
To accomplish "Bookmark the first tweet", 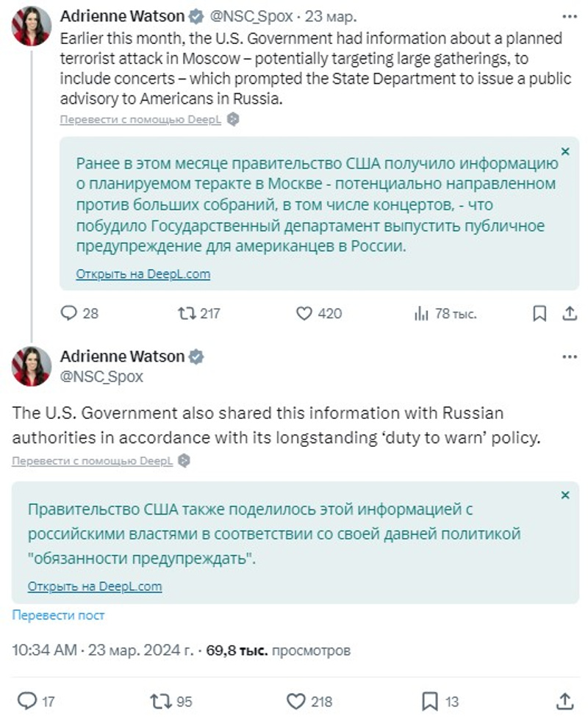I will coord(539,314).
